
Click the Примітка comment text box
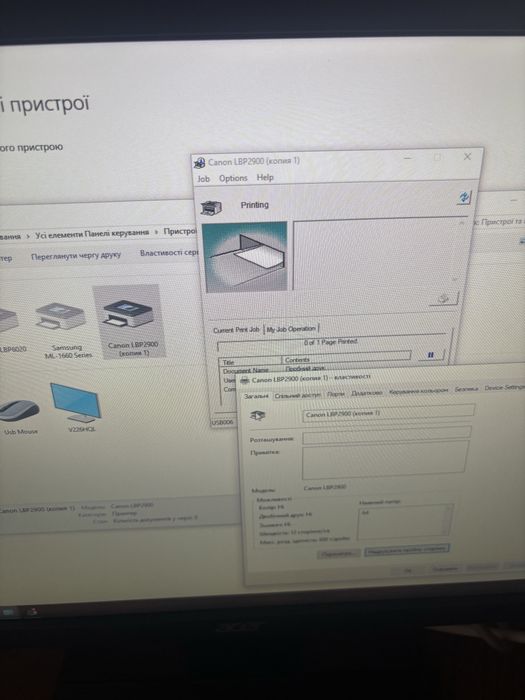385,460
